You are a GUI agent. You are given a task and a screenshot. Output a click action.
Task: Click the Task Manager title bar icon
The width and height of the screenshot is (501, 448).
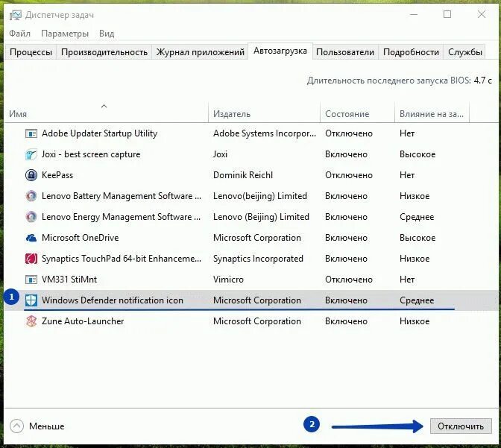[16, 15]
